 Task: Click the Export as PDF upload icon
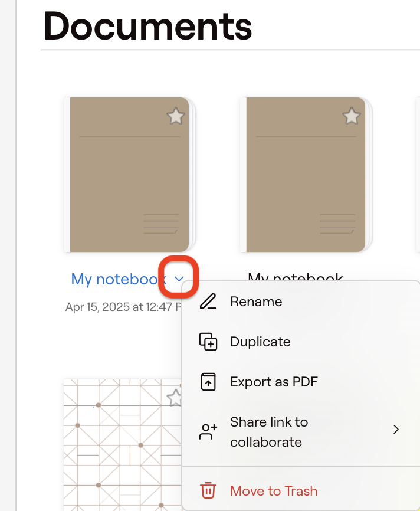208,382
